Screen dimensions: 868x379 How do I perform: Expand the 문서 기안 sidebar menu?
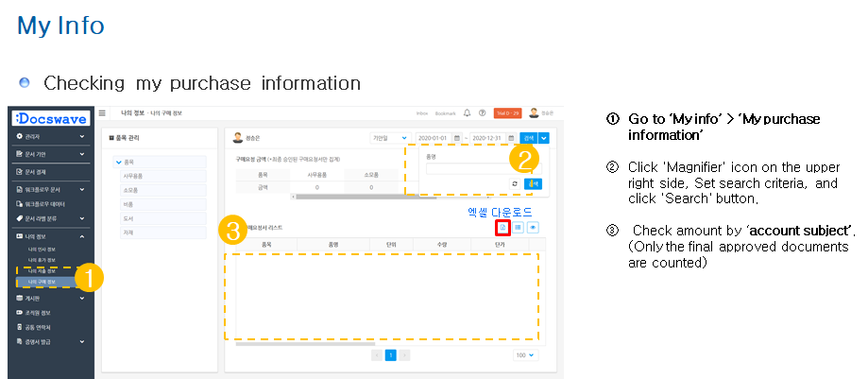coord(51,153)
